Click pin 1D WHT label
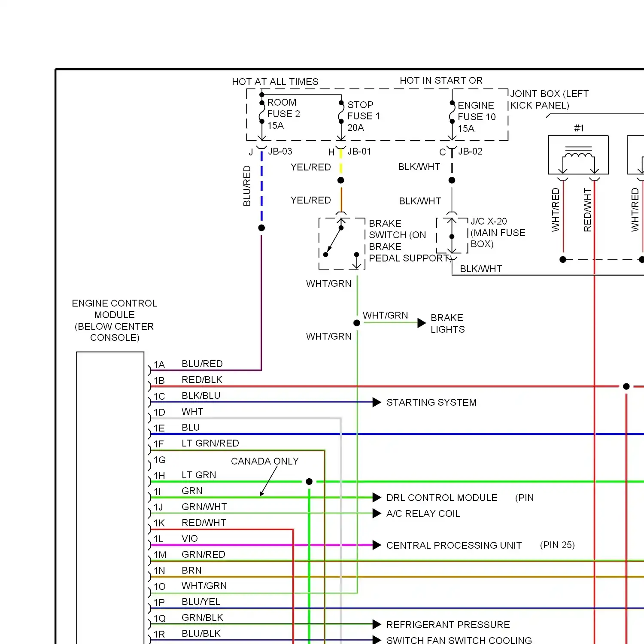644x644 pixels. (x=192, y=411)
